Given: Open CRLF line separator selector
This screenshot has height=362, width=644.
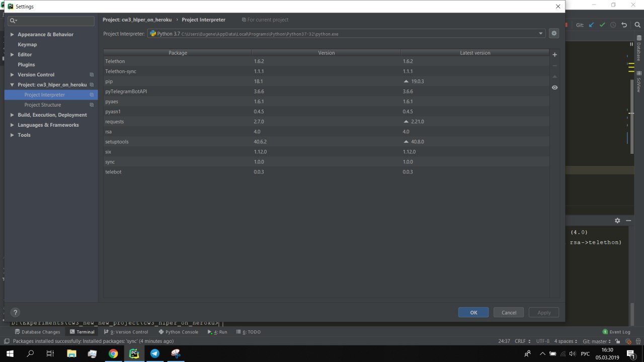Looking at the screenshot, I should (x=523, y=341).
